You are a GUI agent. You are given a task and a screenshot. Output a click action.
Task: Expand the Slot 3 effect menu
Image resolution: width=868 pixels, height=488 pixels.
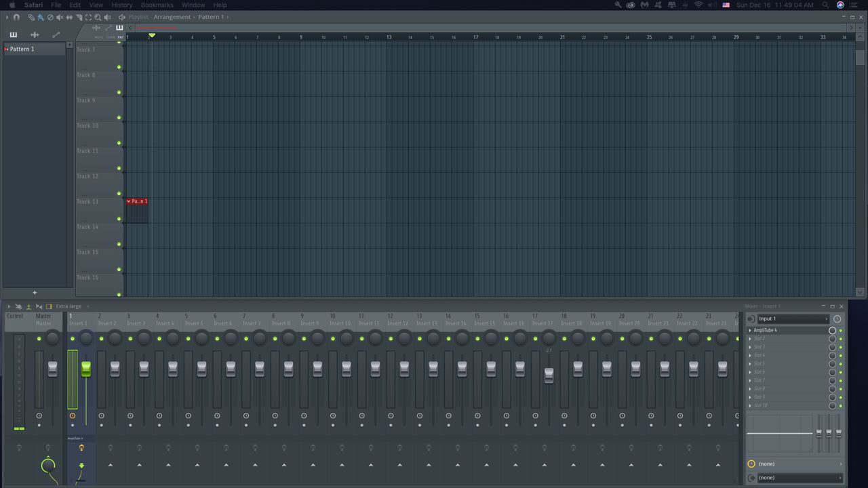pos(750,347)
